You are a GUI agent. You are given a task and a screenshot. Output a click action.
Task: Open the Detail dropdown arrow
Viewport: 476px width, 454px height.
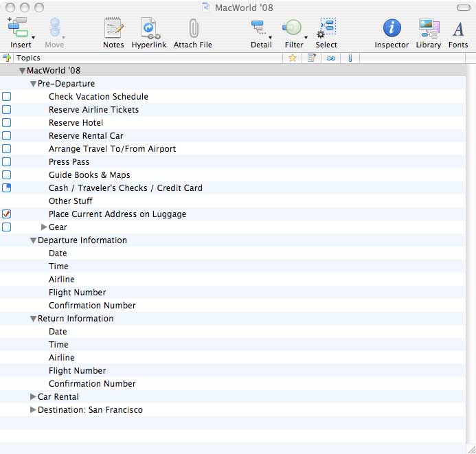tap(270, 38)
